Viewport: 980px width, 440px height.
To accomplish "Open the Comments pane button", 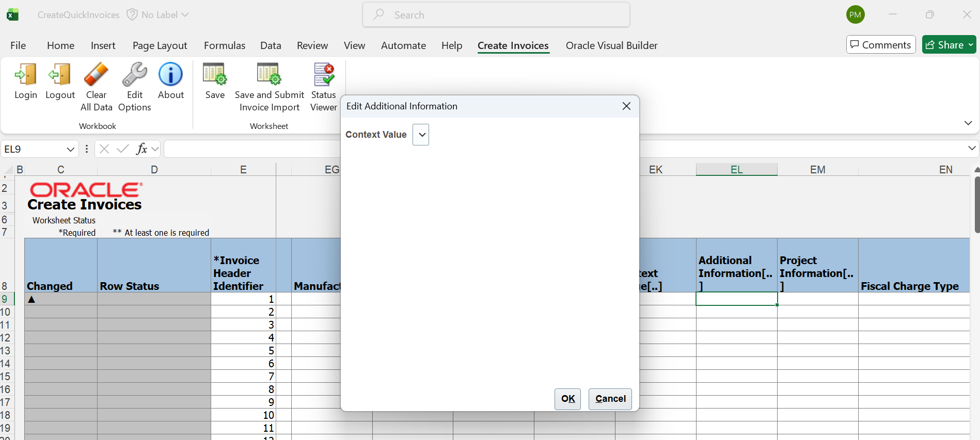I will pyautogui.click(x=881, y=45).
